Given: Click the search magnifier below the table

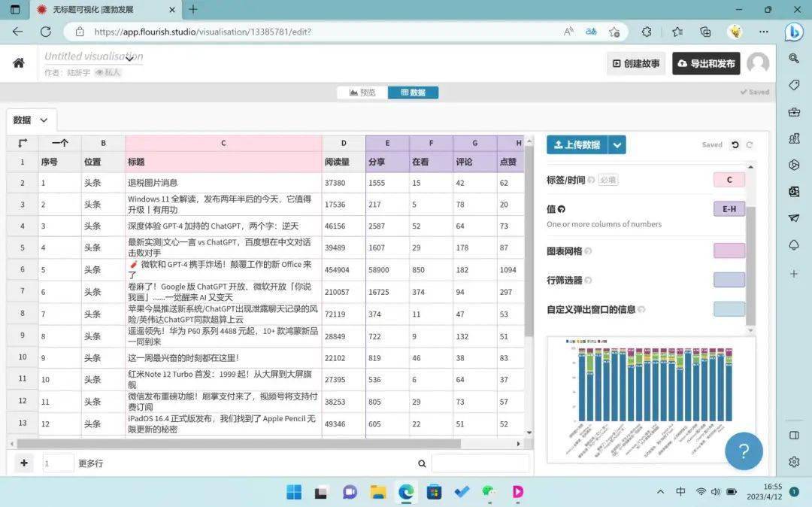Looking at the screenshot, I should pos(422,463).
